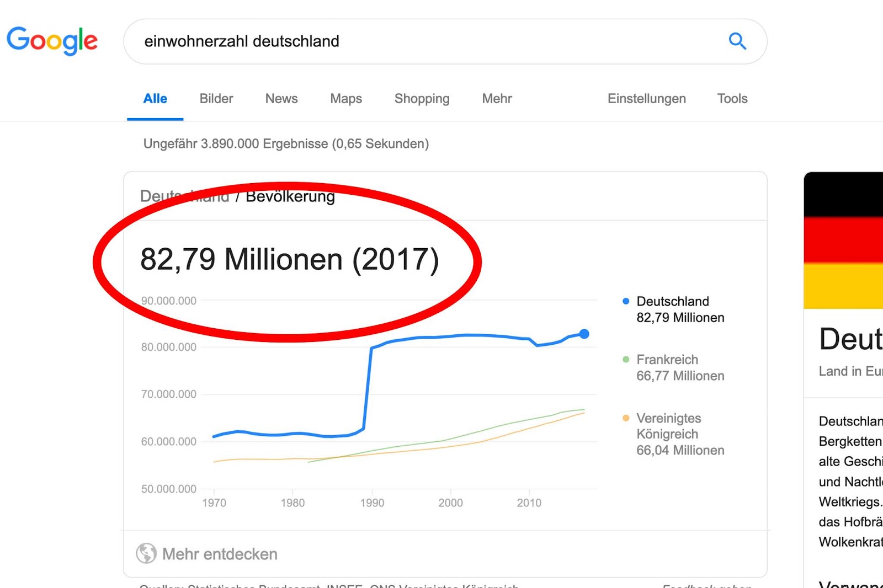This screenshot has width=883, height=588.
Task: Click the Mehr entdecken link
Action: tap(220, 554)
